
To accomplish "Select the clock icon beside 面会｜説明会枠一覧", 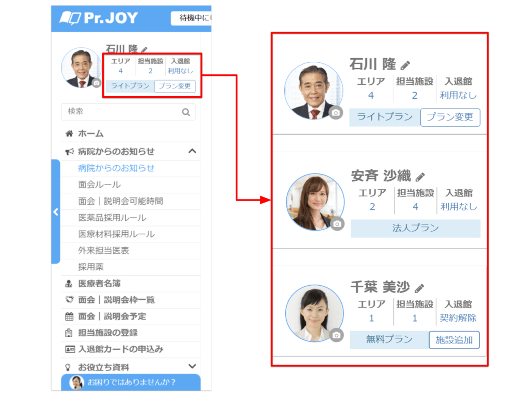I will coord(68,300).
